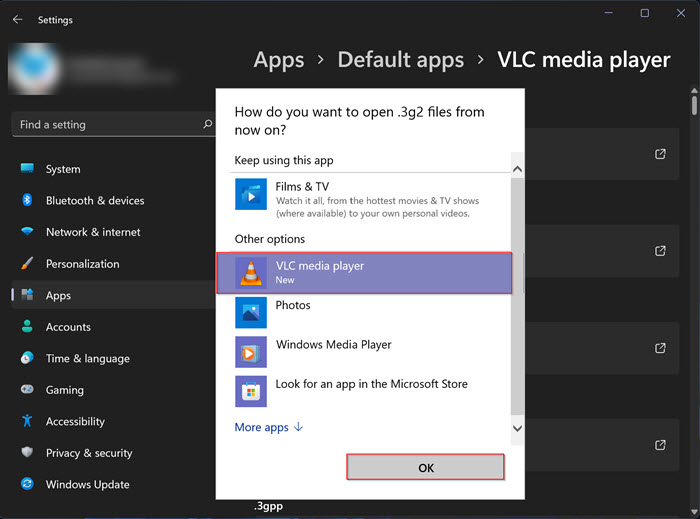Click the dialog's vertical scrollbar track
The height and width of the screenshot is (519, 700).
[517, 299]
